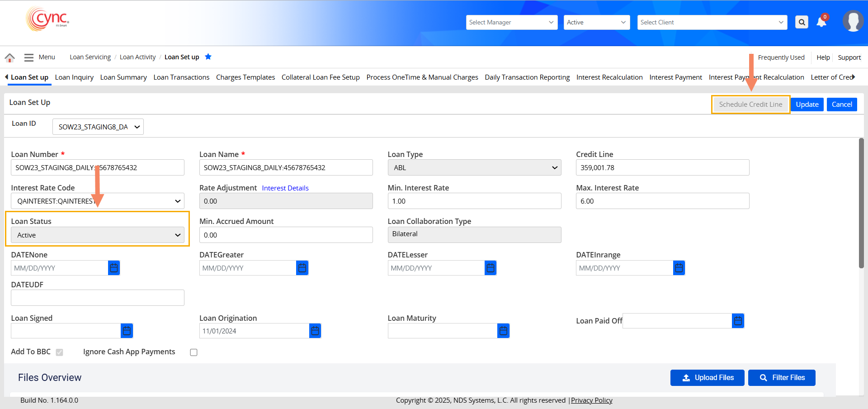Expand the Loan Status dropdown

click(x=97, y=235)
